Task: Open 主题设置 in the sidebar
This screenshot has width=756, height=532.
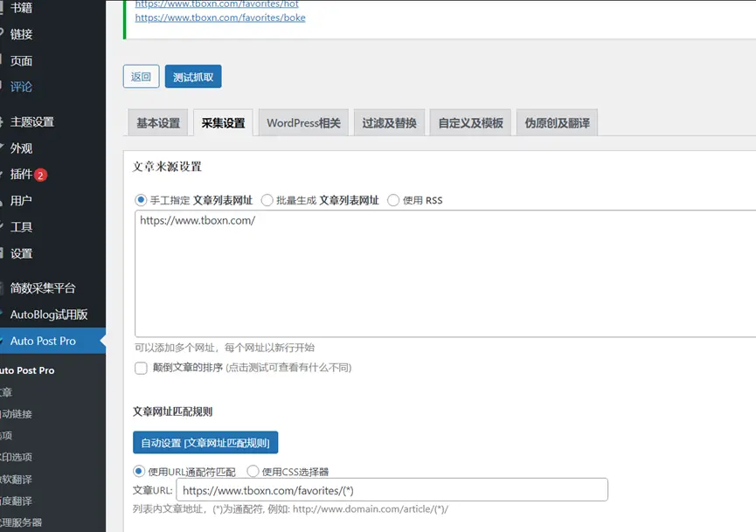Action: click(31, 122)
